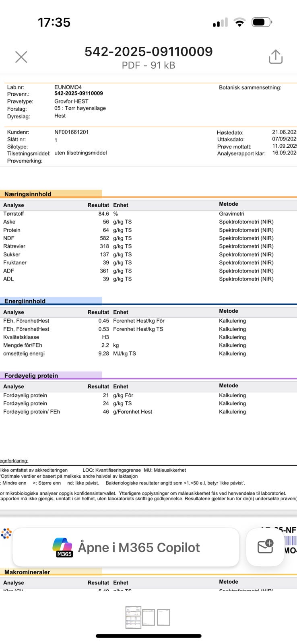Select the first page thumbnail
Viewport: 297px width, 644px height.
click(133, 617)
